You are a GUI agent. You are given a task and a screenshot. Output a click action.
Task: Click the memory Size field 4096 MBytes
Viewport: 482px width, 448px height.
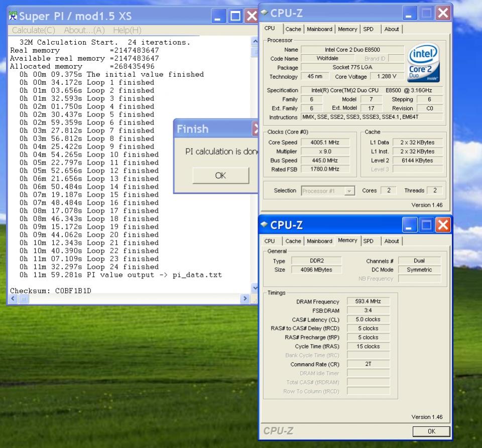point(316,269)
